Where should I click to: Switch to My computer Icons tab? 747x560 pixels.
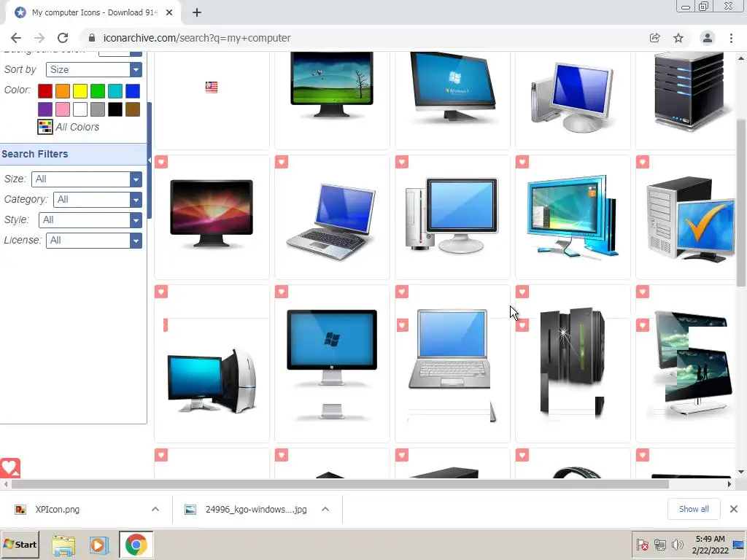click(x=93, y=12)
